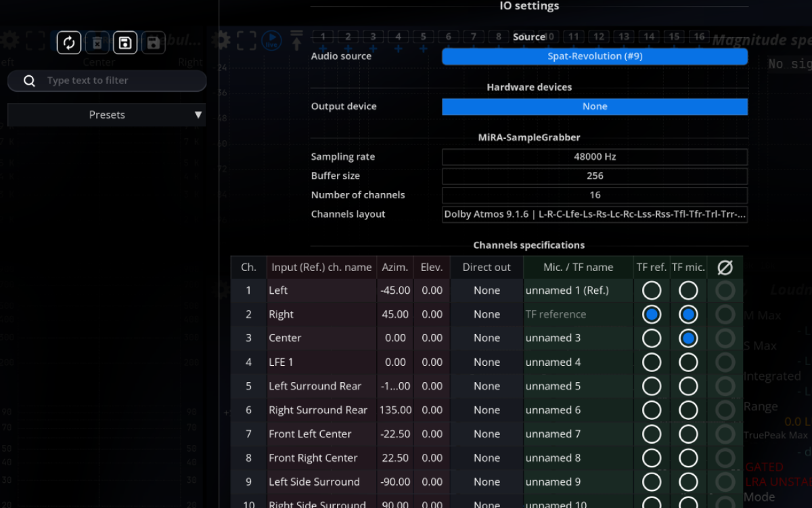Image resolution: width=812 pixels, height=508 pixels.
Task: Open the left panel settings gear
Action: (x=9, y=40)
